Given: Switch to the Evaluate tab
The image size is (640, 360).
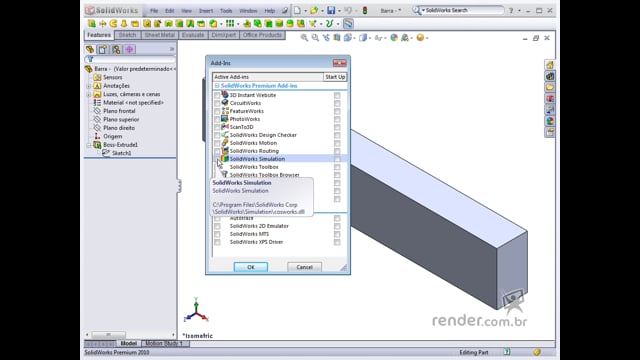Looking at the screenshot, I should click(x=193, y=35).
